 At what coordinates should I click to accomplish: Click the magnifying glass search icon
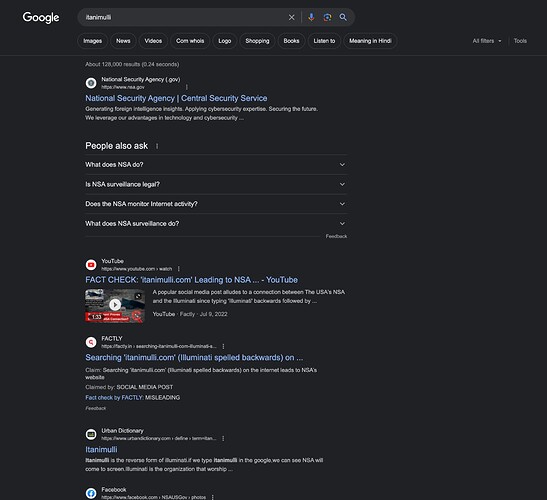coord(343,17)
